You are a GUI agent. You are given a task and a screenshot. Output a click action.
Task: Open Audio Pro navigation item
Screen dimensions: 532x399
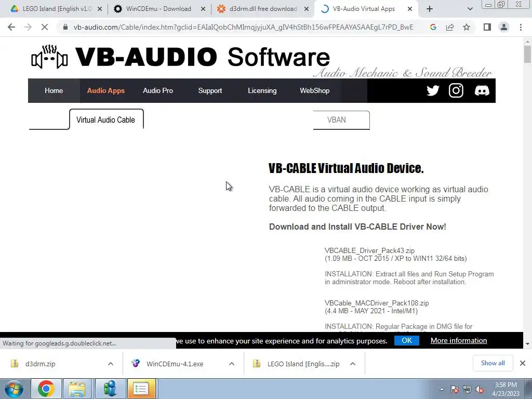(158, 90)
